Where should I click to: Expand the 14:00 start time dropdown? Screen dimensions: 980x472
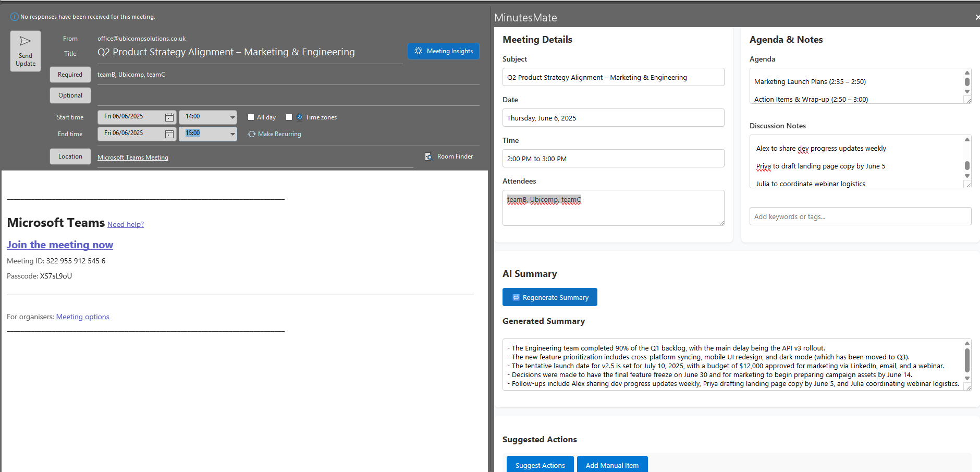coord(232,117)
